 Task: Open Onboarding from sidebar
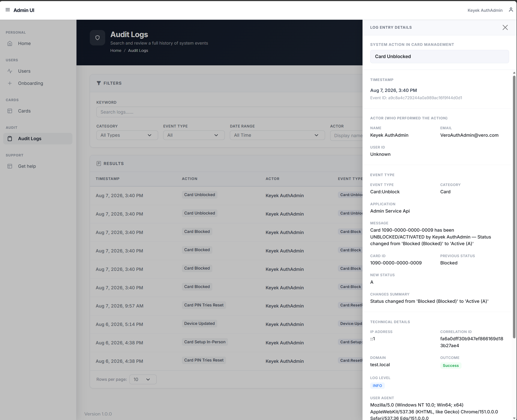tap(38, 83)
